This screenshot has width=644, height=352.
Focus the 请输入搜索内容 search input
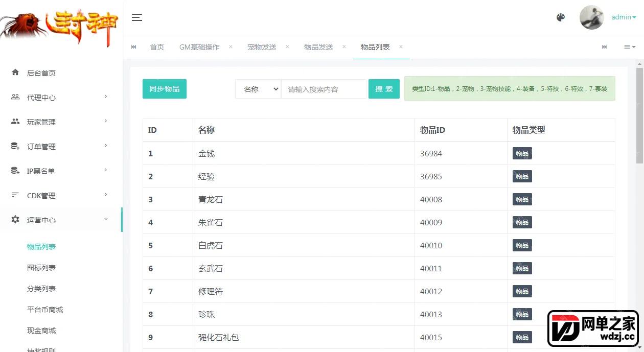tap(324, 89)
